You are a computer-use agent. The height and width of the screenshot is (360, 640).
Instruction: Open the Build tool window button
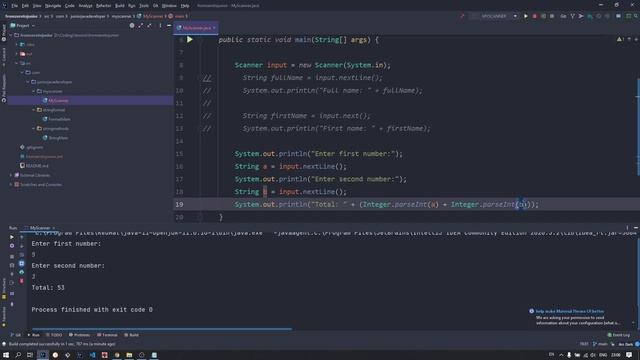click(131, 335)
